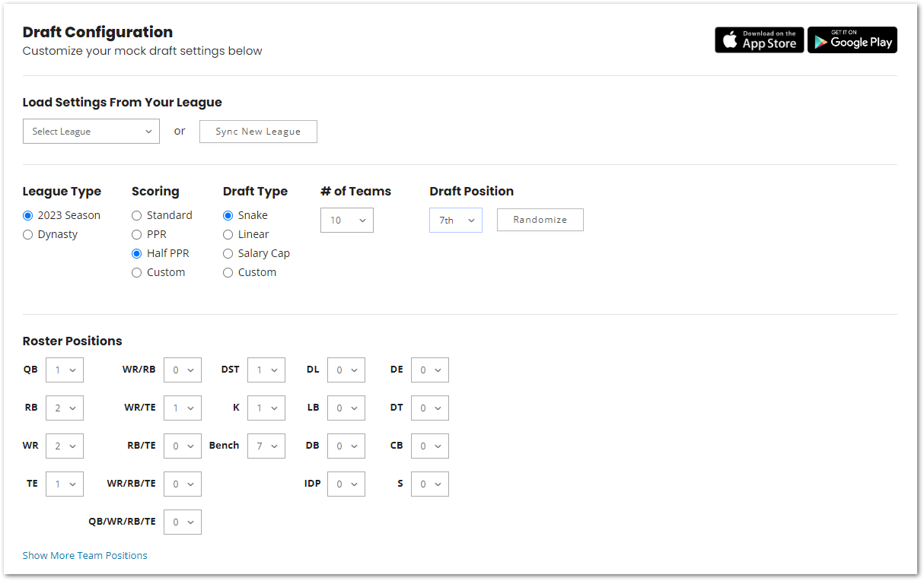
Task: Select Custom draft type
Action: (228, 272)
